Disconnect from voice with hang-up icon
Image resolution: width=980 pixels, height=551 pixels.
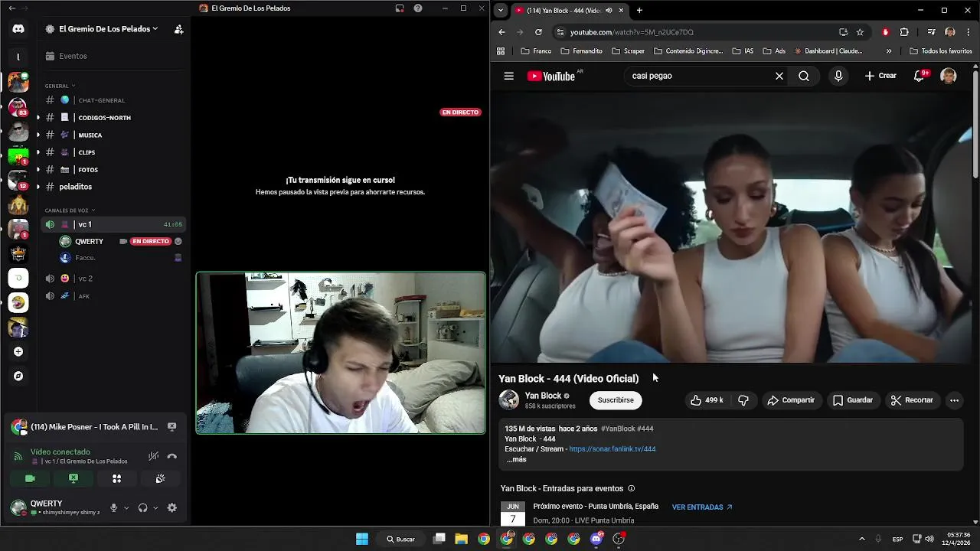point(172,456)
